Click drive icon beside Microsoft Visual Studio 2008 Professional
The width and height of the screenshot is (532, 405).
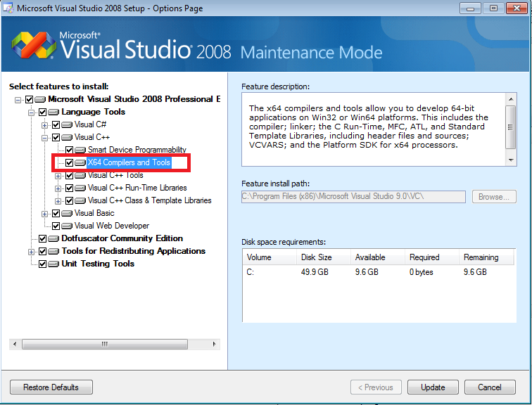[x=40, y=99]
